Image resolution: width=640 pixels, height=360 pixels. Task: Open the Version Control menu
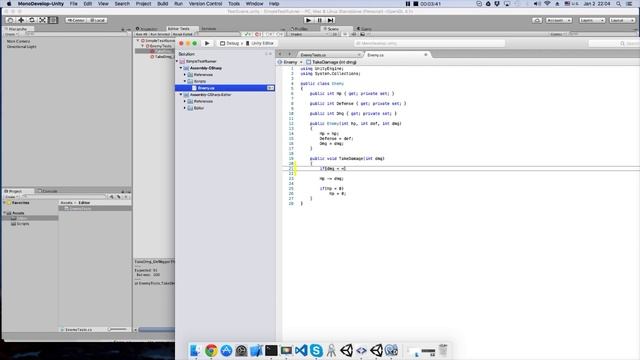coord(205,4)
